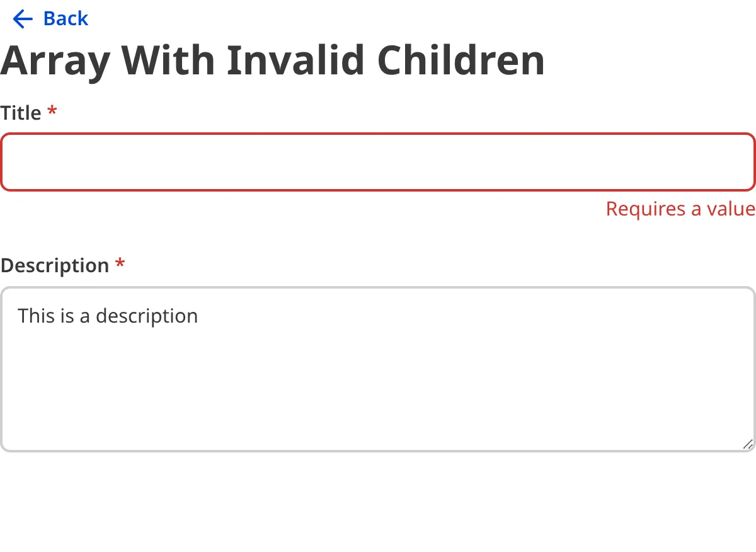Click the word "Invalid" in the heading

pyautogui.click(x=295, y=61)
